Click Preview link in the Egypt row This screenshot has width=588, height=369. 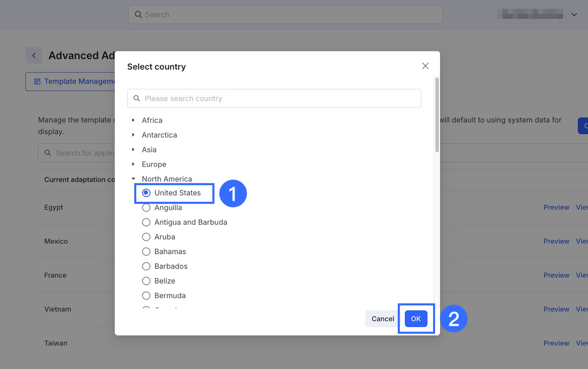pos(556,207)
